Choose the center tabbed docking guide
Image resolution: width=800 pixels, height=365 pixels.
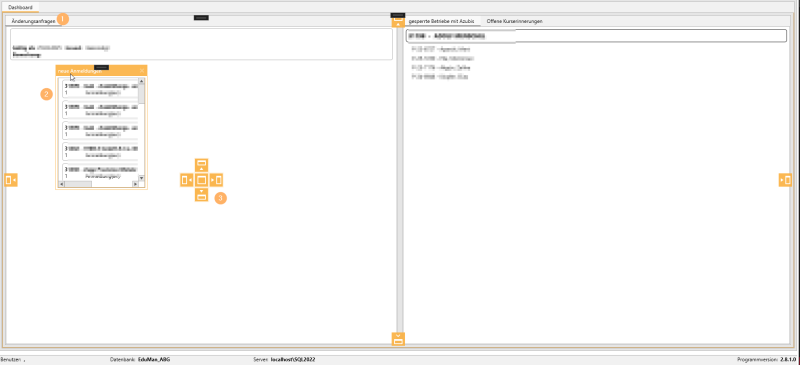click(x=202, y=180)
